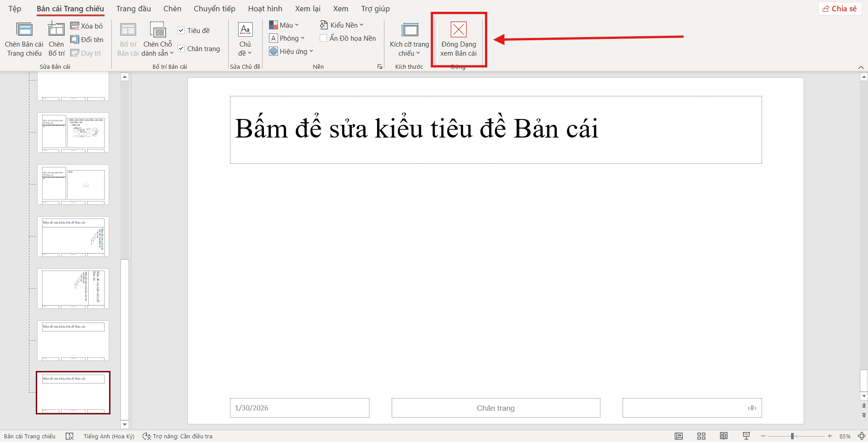Delete the master using Xóa bỏ
Viewport: 868px width, 442px height.
(86, 26)
